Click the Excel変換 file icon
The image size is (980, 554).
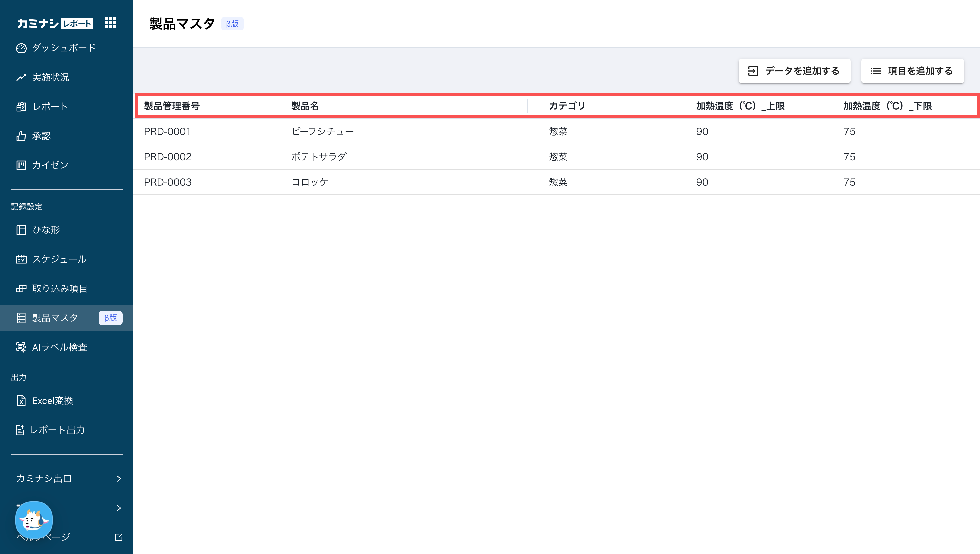21,401
